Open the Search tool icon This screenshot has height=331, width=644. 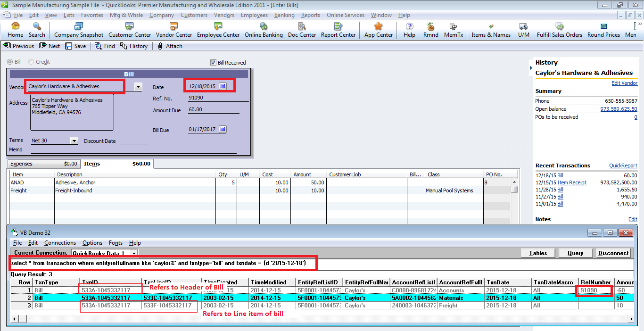coord(37,30)
